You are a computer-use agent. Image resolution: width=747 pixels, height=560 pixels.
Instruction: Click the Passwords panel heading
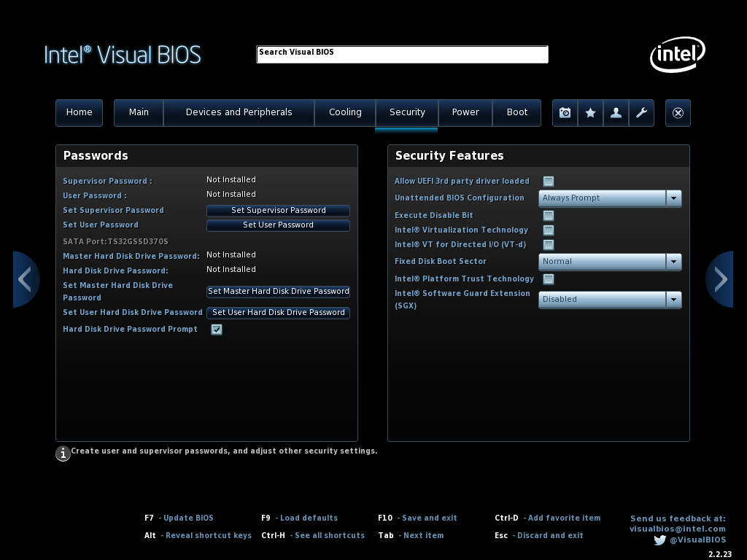click(x=96, y=156)
